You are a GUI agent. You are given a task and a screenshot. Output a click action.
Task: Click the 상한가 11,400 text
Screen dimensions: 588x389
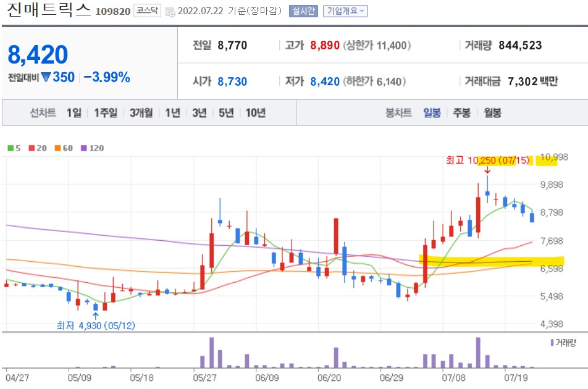point(377,45)
